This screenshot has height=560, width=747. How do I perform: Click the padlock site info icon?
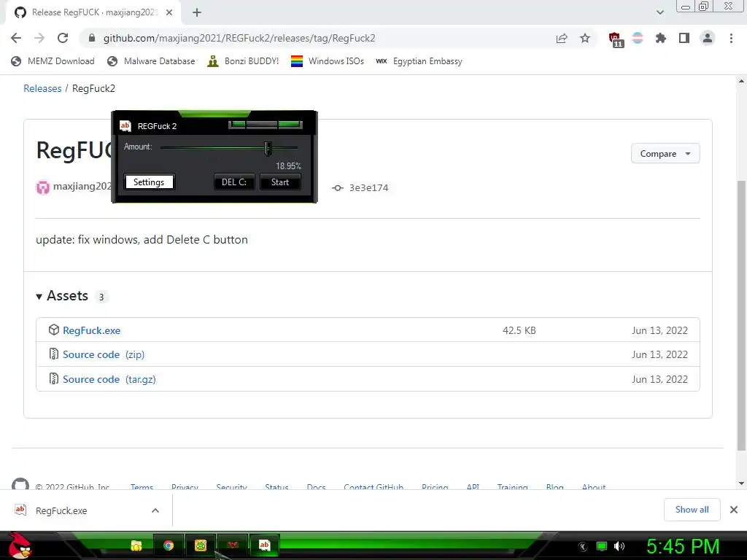(x=92, y=38)
